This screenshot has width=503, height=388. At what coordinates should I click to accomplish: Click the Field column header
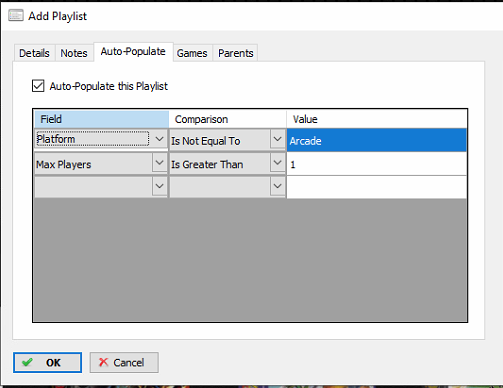click(102, 119)
